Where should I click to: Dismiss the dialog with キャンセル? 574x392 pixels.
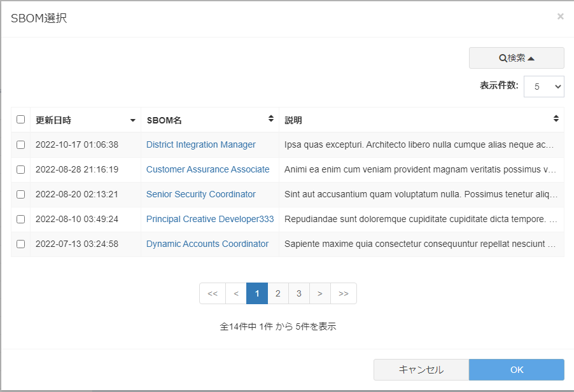pos(421,369)
